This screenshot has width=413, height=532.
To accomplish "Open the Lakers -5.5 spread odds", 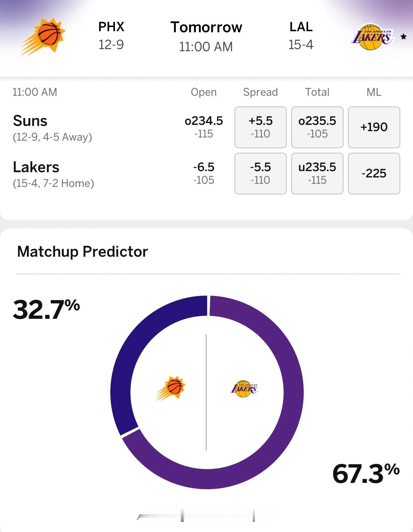I will pyautogui.click(x=260, y=174).
